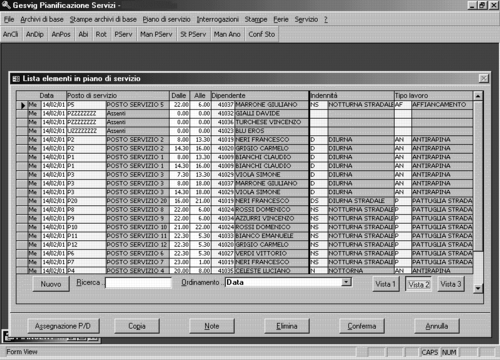Select the AZZURRI VINCENZO cell

271,219
